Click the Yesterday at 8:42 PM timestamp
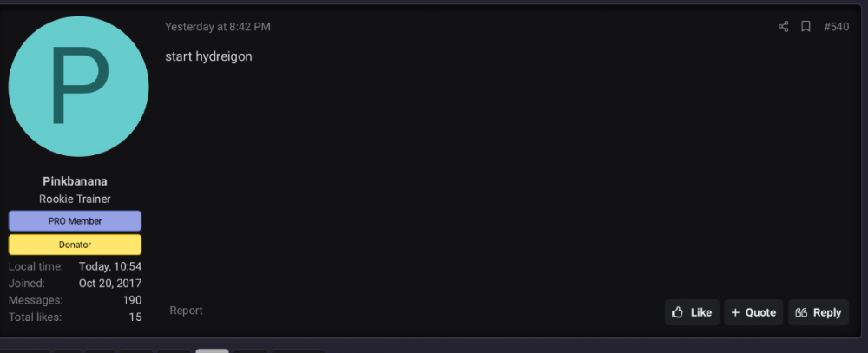 (218, 27)
